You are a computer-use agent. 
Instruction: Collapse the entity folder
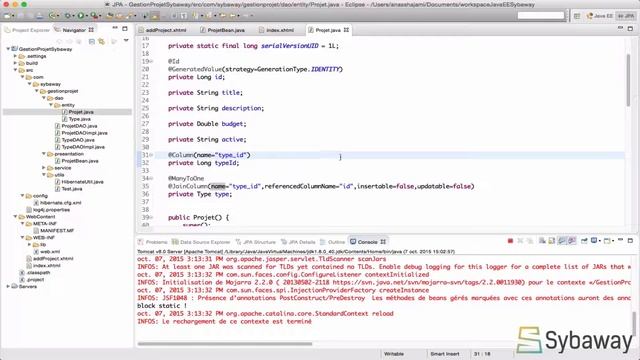click(x=51, y=105)
